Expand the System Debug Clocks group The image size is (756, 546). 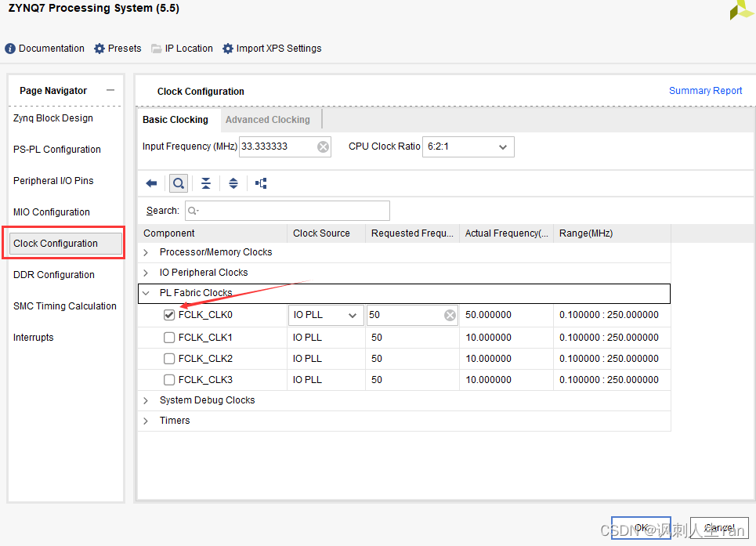point(146,400)
